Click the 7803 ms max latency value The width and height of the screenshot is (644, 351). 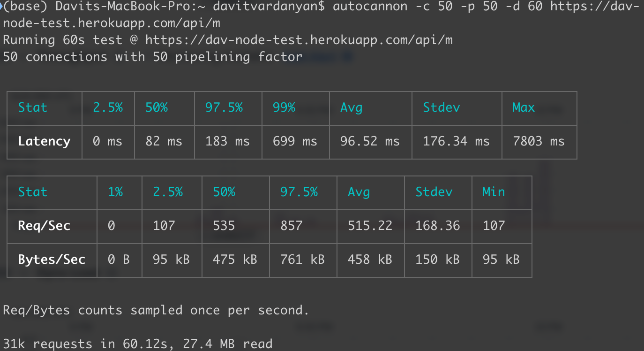pyautogui.click(x=539, y=141)
